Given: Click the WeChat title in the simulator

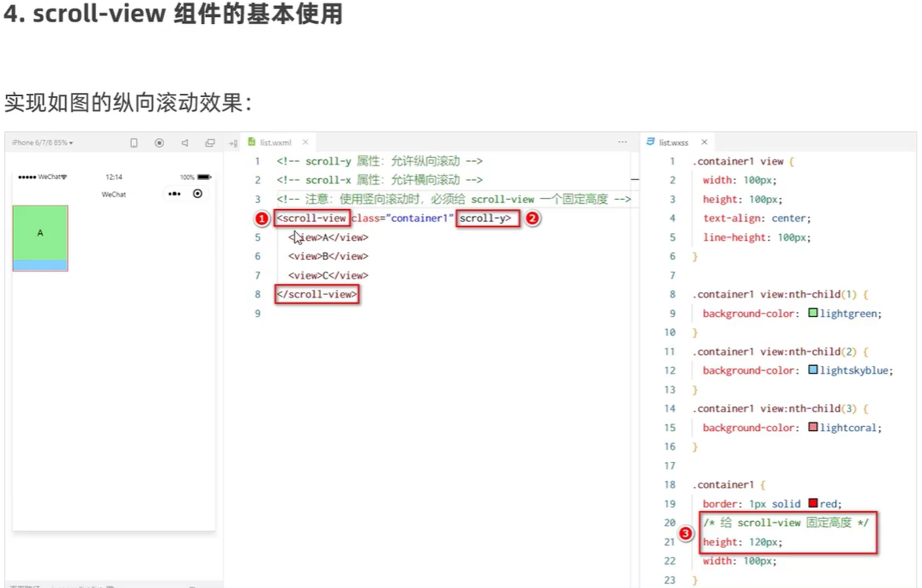Looking at the screenshot, I should click(114, 194).
